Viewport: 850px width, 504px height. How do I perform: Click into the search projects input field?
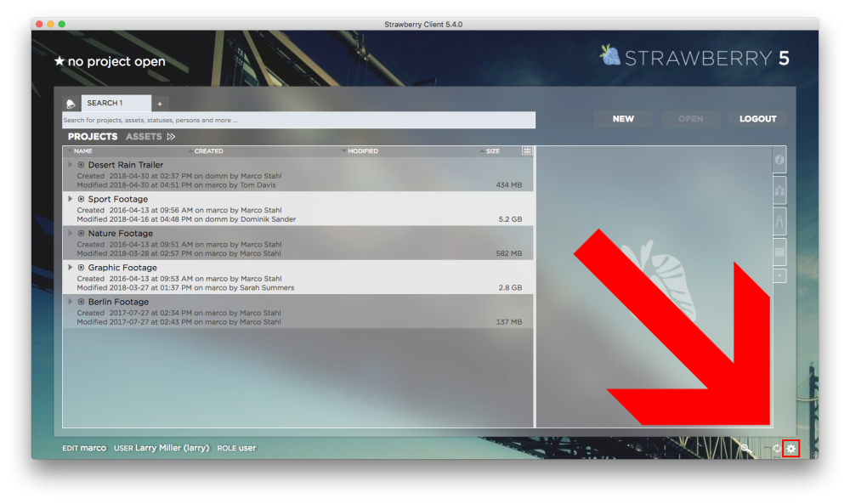[x=298, y=120]
